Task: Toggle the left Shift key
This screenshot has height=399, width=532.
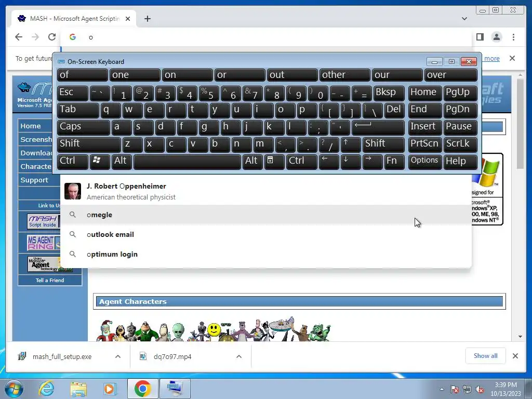Action: (x=89, y=144)
